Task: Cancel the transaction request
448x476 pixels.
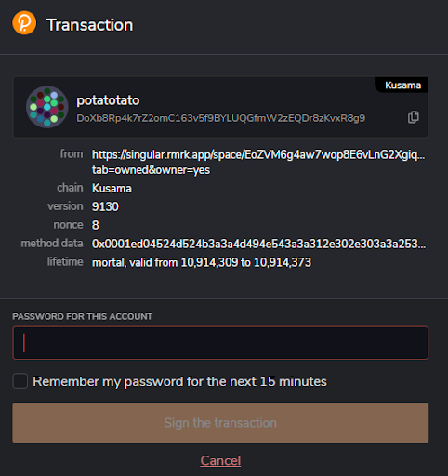Action: pyautogui.click(x=220, y=460)
